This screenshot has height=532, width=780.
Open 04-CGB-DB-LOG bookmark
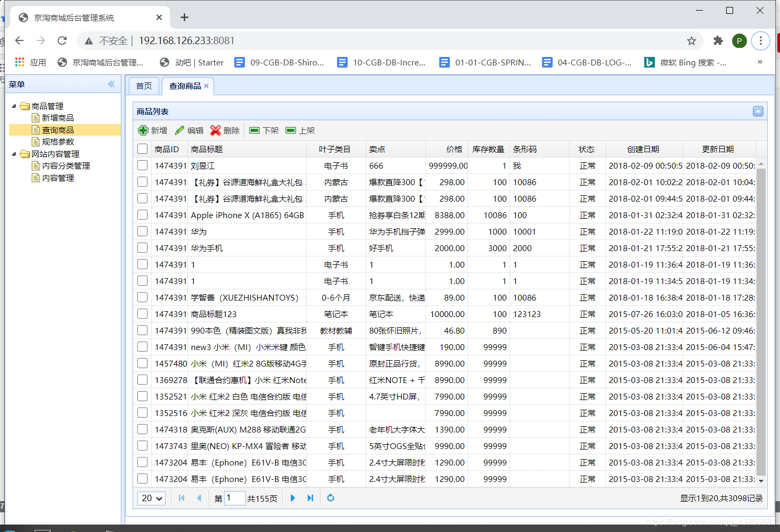pyautogui.click(x=587, y=62)
